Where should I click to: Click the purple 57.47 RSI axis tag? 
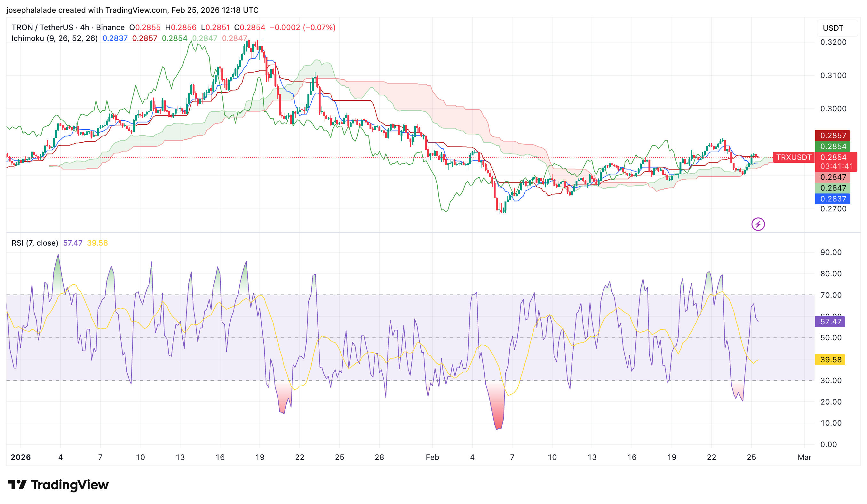tap(831, 322)
